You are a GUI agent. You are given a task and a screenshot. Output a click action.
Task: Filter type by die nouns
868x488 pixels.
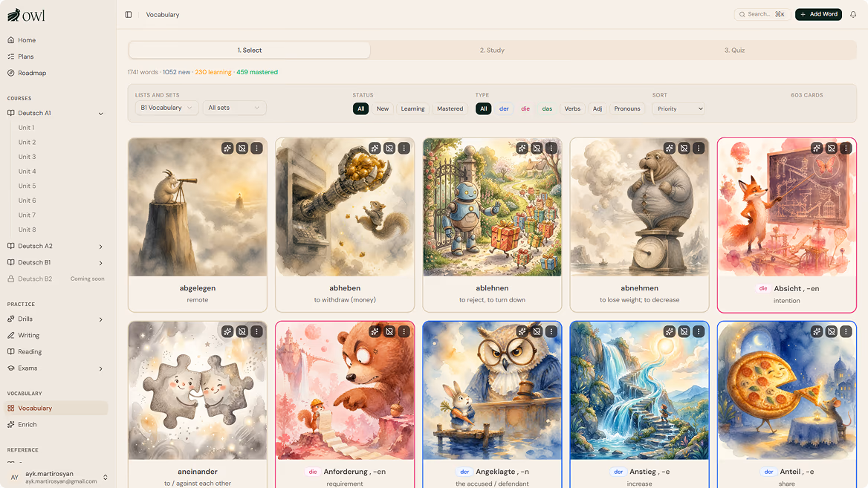pyautogui.click(x=525, y=108)
